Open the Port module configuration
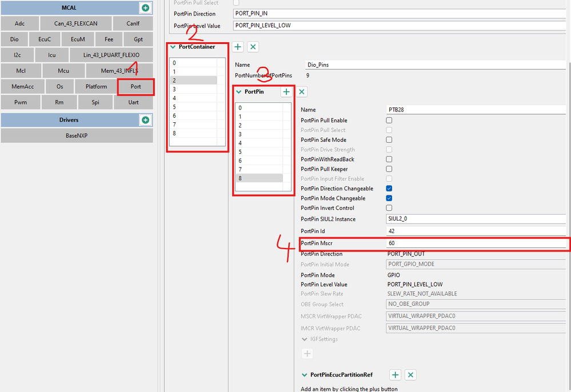The image size is (571, 392). pos(136,87)
